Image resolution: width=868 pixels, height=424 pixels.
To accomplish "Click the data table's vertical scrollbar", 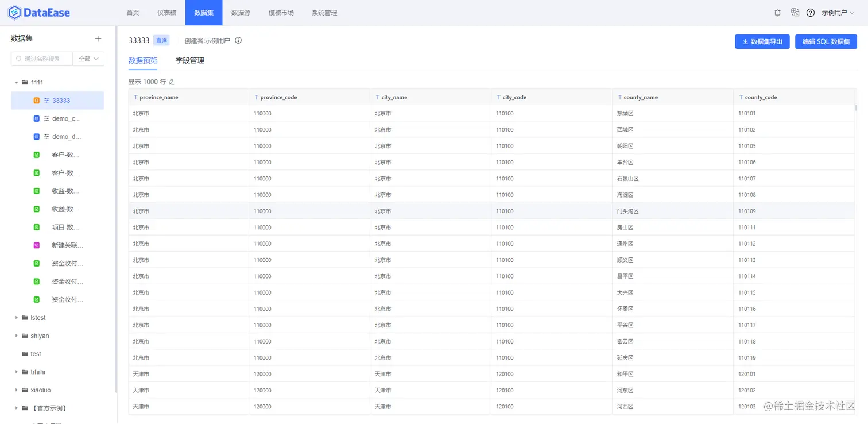I will point(855,107).
